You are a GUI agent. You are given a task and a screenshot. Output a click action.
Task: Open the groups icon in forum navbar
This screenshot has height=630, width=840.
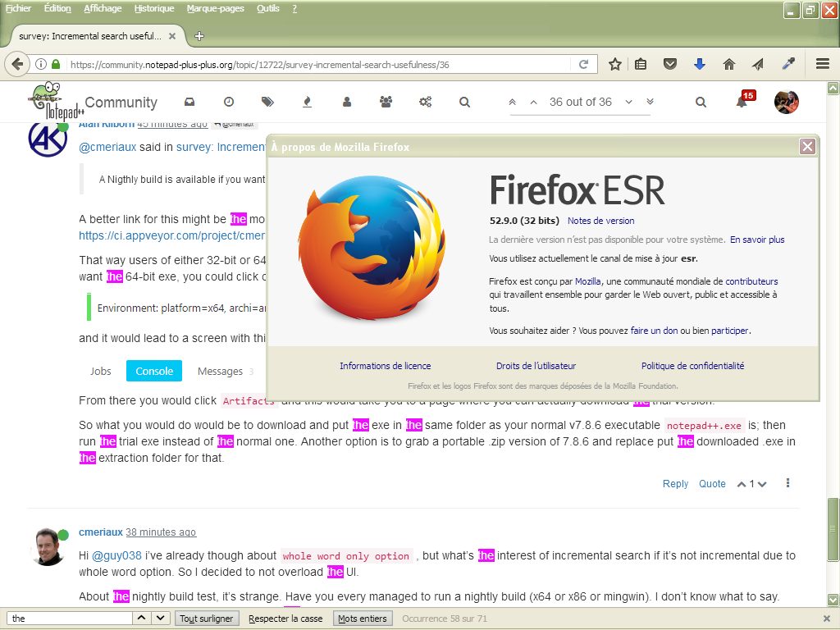(386, 102)
